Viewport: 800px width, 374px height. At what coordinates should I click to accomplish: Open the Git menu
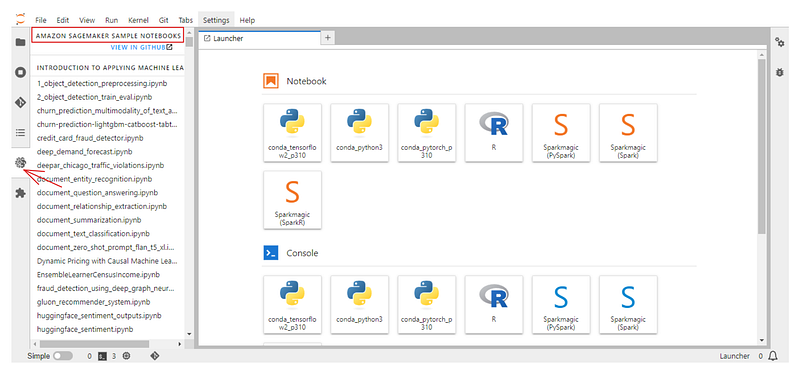164,20
